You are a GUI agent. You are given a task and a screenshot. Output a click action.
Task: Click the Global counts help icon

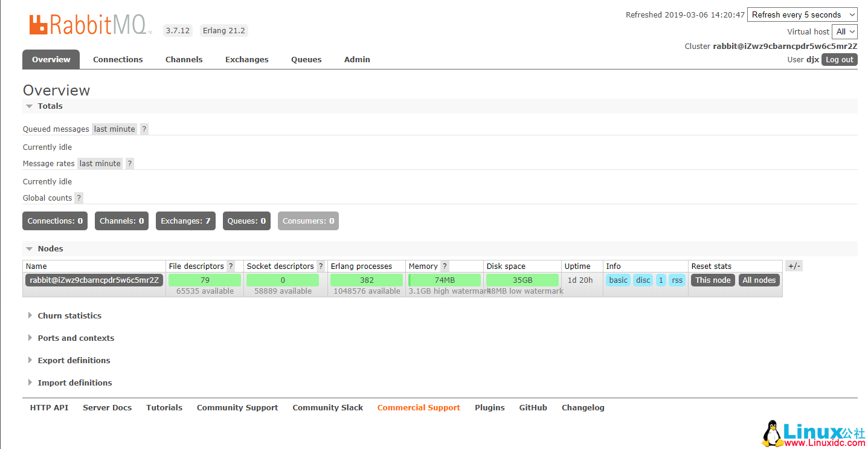(x=78, y=198)
